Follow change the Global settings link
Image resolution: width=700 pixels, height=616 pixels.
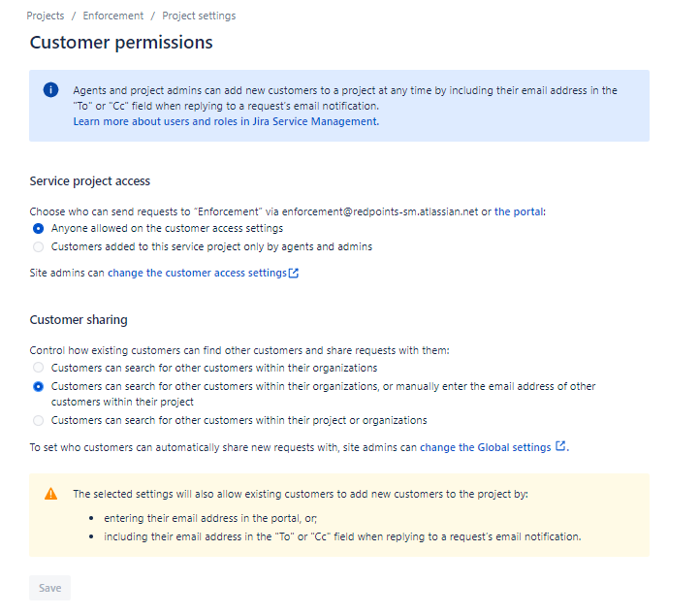(486, 447)
